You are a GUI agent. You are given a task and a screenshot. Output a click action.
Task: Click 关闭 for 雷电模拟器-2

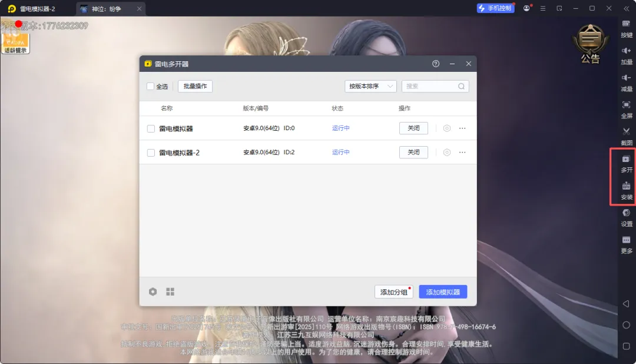(x=413, y=152)
